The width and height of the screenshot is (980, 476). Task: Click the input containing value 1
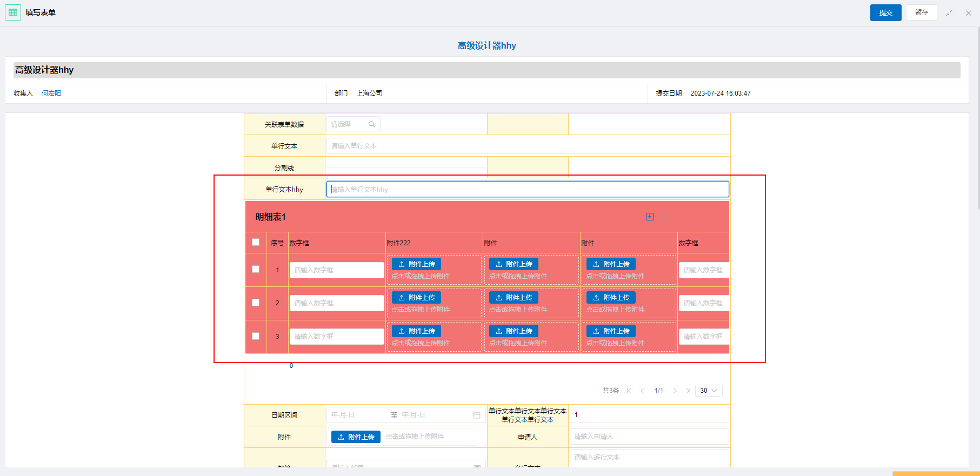649,415
